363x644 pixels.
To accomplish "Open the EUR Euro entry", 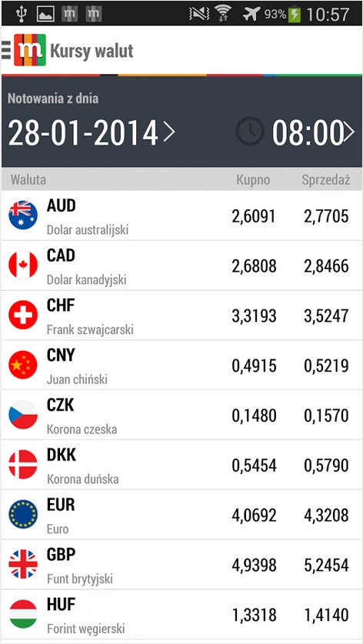I will pyautogui.click(x=181, y=514).
